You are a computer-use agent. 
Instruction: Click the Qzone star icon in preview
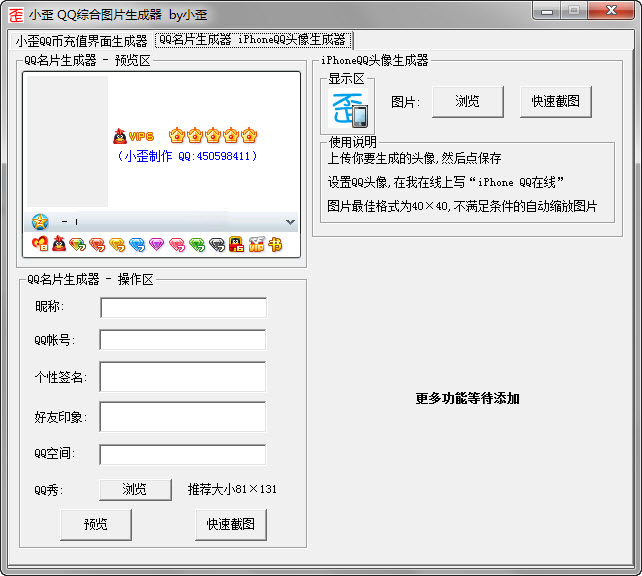coord(40,222)
